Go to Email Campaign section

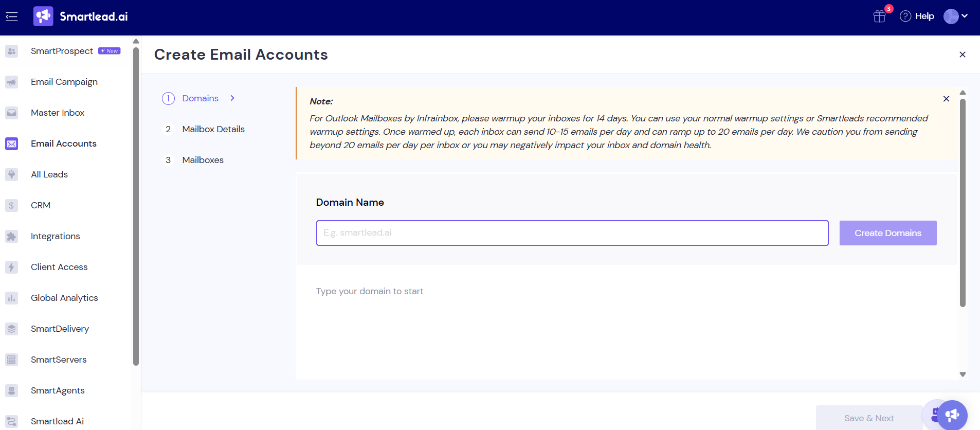64,82
